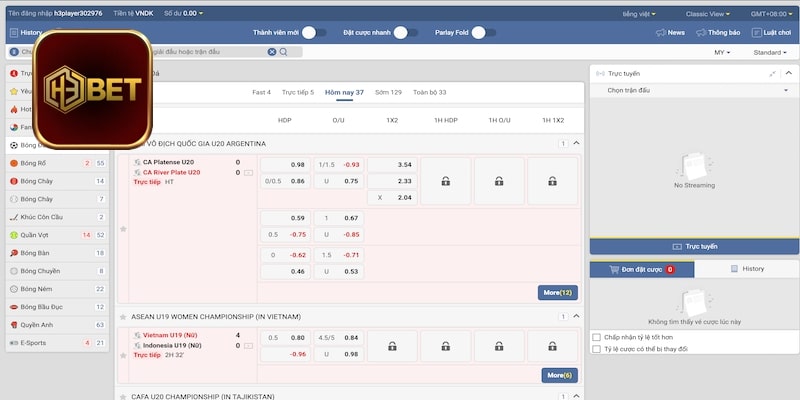Screen dimensions: 800x400
Task: Shrink the Trực tuyến streaming panel icon
Action: pos(772,74)
